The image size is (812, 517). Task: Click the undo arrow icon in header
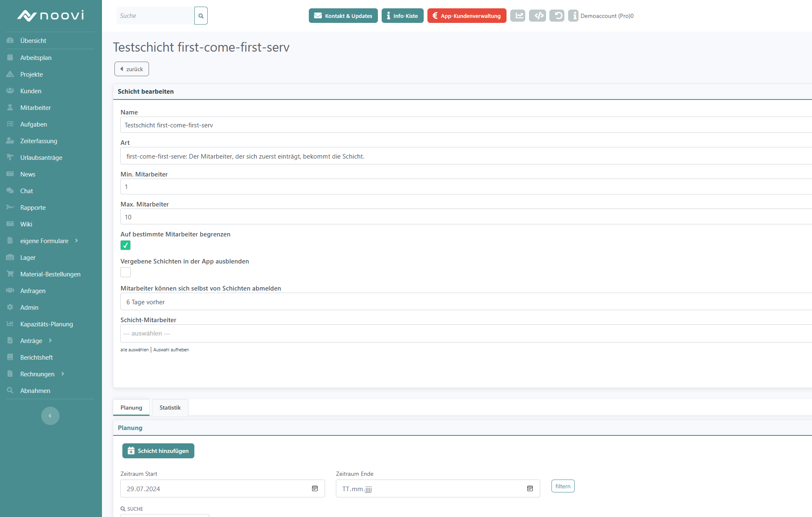[557, 16]
